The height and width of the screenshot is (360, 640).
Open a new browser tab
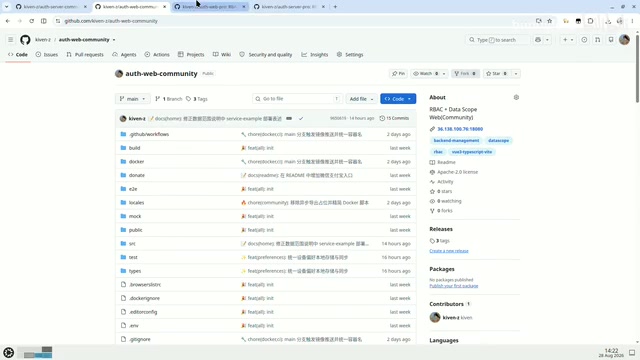click(x=335, y=7)
